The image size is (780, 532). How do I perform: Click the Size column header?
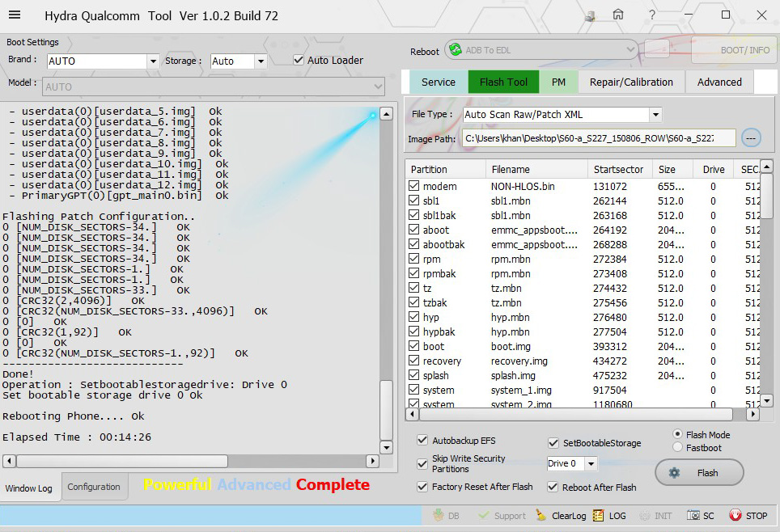[672, 169]
